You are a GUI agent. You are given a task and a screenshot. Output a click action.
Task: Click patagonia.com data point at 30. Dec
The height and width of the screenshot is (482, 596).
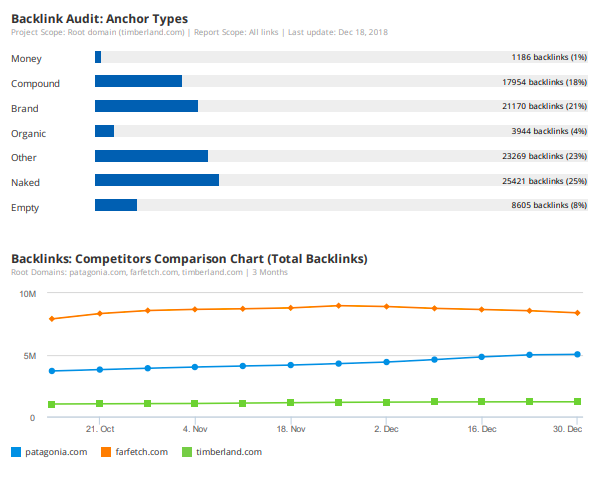point(577,354)
